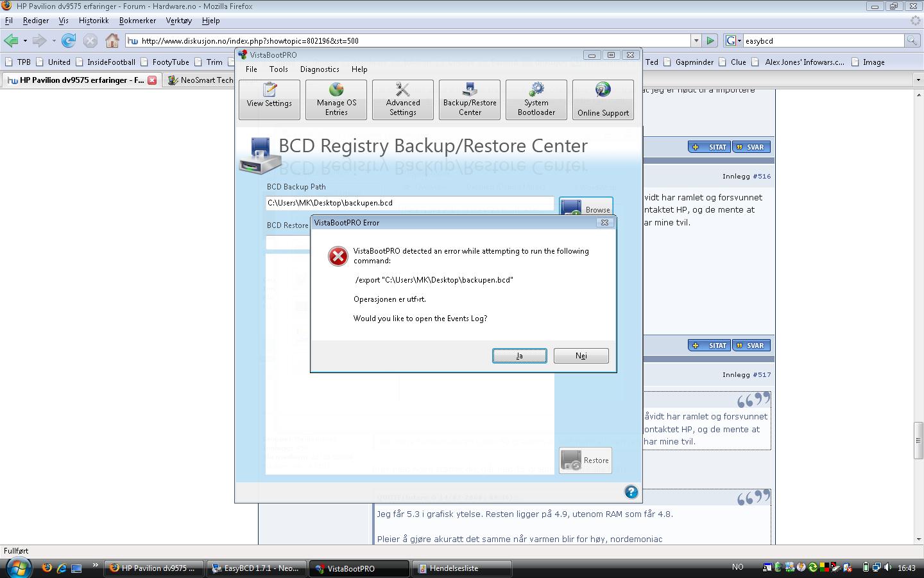Switch to Hendelsesliste taskbar window
The width and height of the screenshot is (924, 578).
point(462,568)
